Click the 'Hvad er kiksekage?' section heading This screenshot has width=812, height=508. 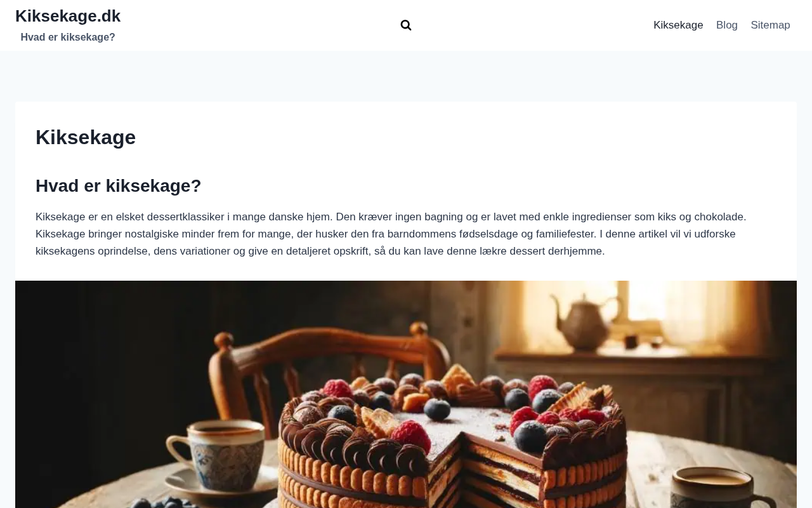pyautogui.click(x=119, y=186)
